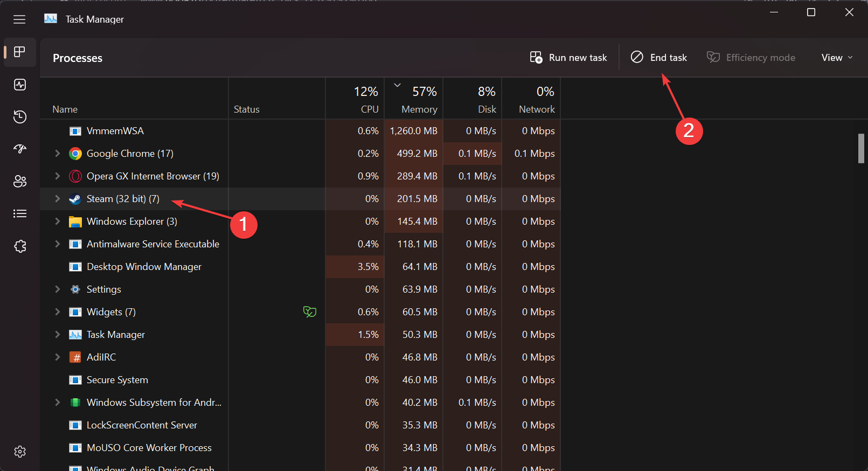868x471 pixels.
Task: Click the Secure System process icon
Action: coord(75,380)
